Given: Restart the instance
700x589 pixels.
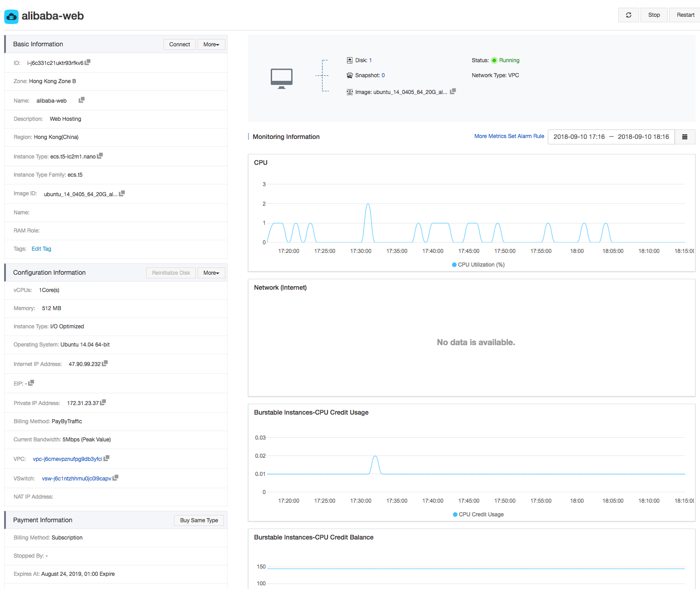Looking at the screenshot, I should pos(685,15).
